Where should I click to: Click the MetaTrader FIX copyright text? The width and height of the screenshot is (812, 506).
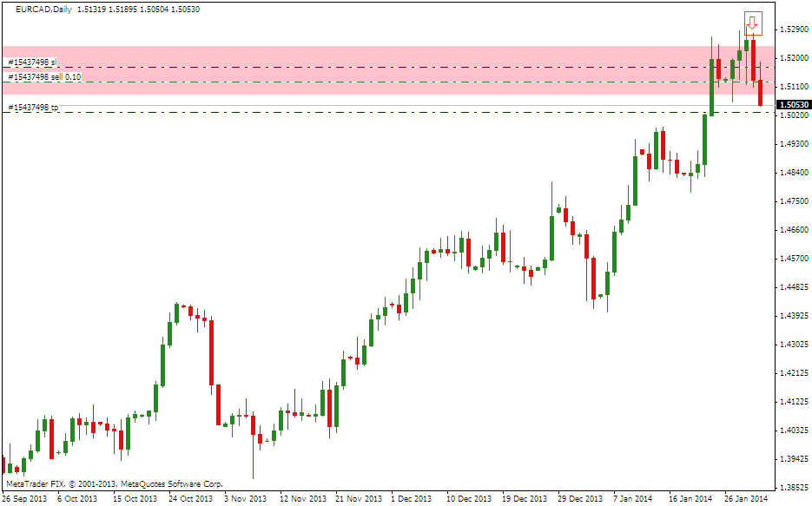click(x=114, y=483)
